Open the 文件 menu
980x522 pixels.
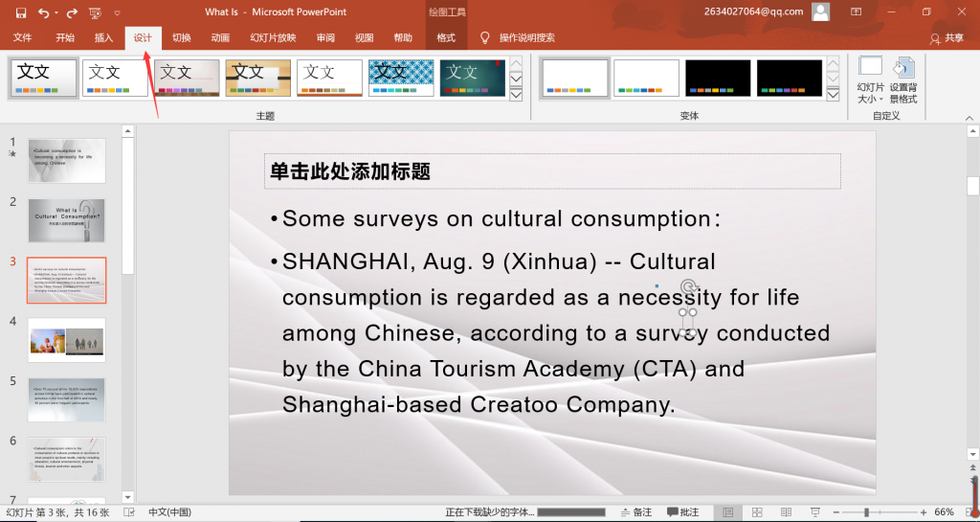23,37
